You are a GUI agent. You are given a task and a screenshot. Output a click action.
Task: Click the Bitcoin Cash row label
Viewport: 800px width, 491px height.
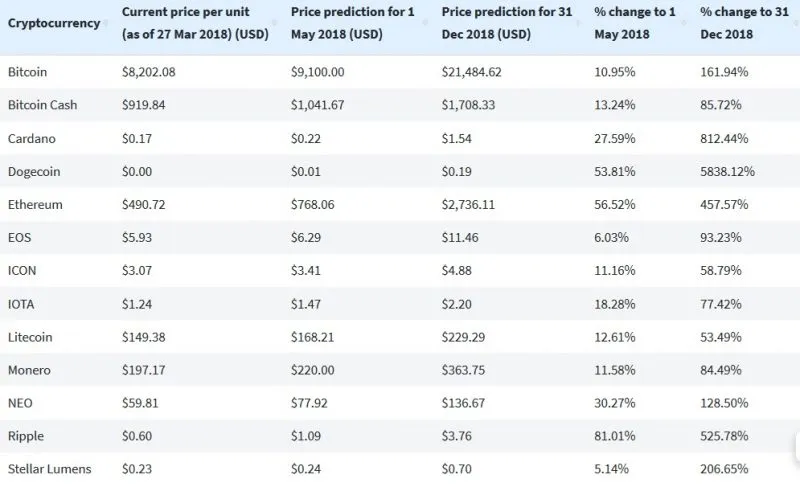click(x=42, y=105)
